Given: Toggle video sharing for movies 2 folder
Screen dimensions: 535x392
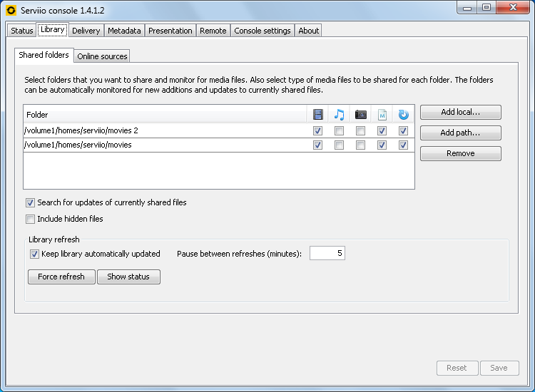Looking at the screenshot, I should 317,131.
